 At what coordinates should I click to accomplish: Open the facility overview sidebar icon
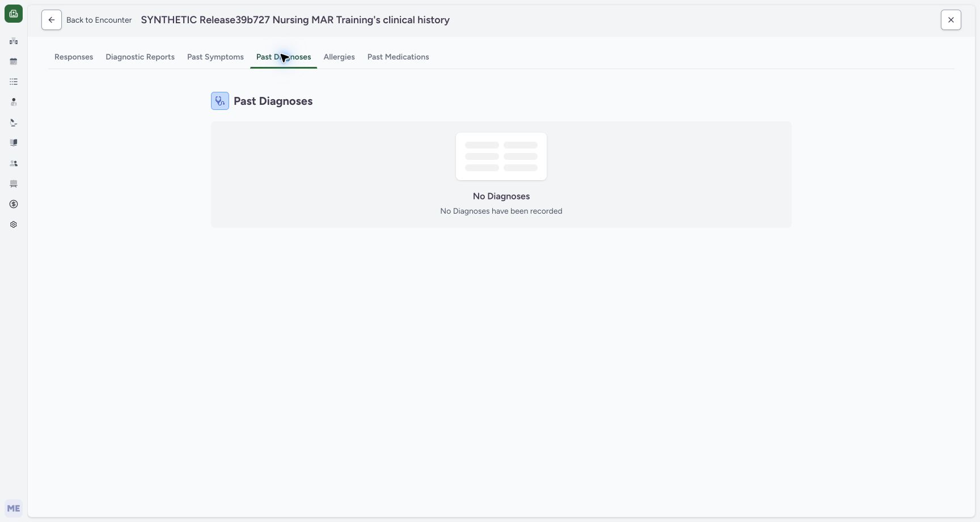(x=14, y=41)
